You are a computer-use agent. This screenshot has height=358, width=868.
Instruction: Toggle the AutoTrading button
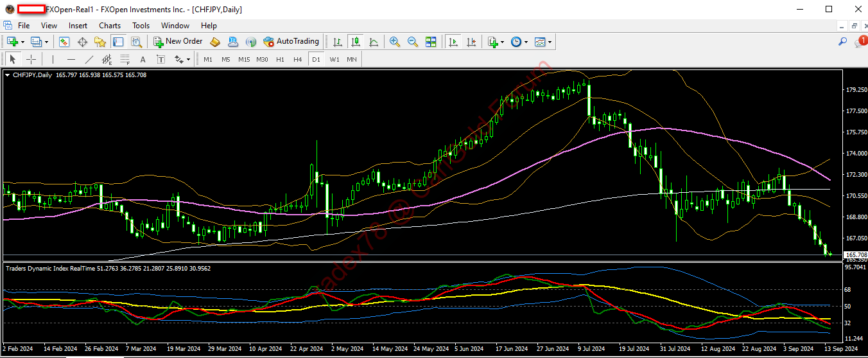291,42
